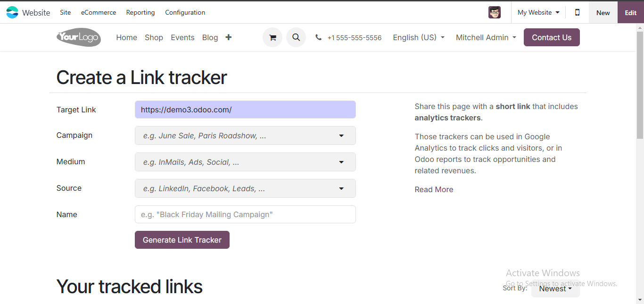
Task: Open the Configuration menu
Action: [185, 12]
